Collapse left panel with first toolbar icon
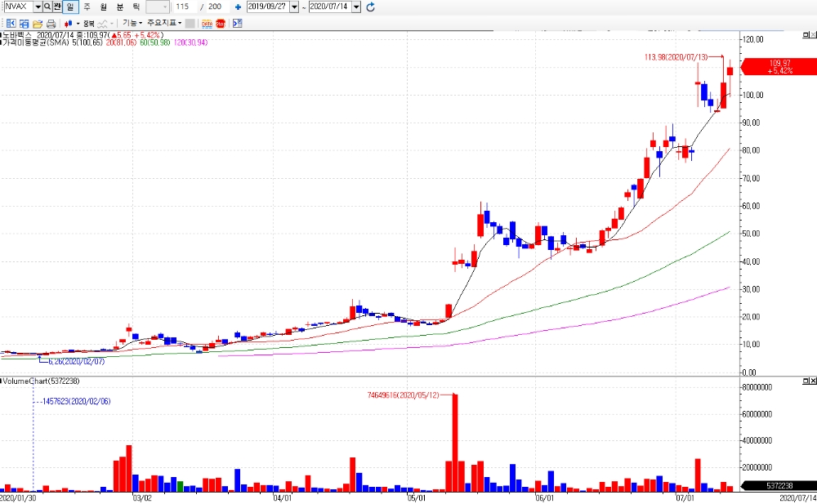The image size is (817, 504). pos(11,24)
